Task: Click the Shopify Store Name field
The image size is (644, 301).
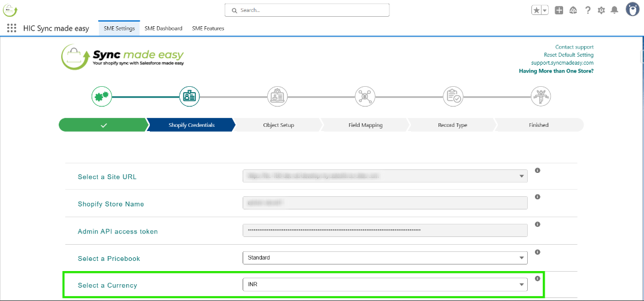Action: [385, 203]
